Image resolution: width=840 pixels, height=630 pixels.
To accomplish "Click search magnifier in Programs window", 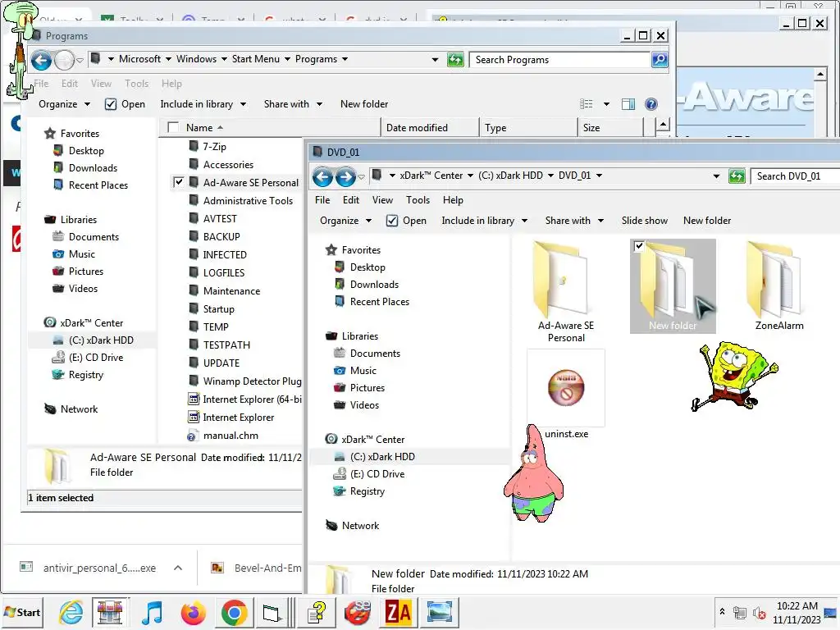I will 660,59.
